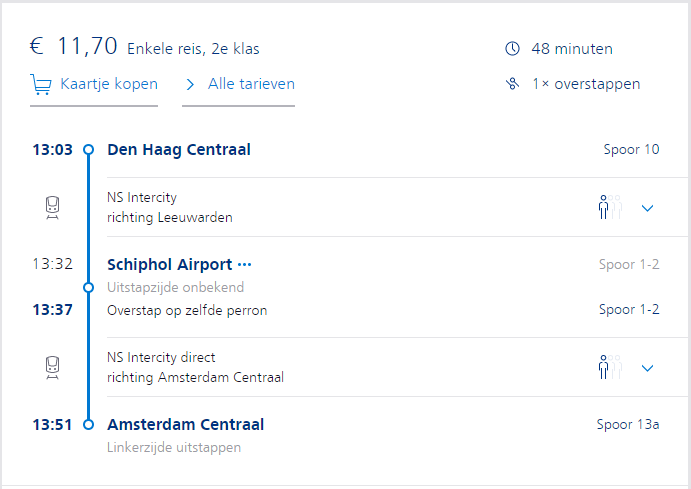
Task: Click the Spoor 13a platform label
Action: [628, 425]
